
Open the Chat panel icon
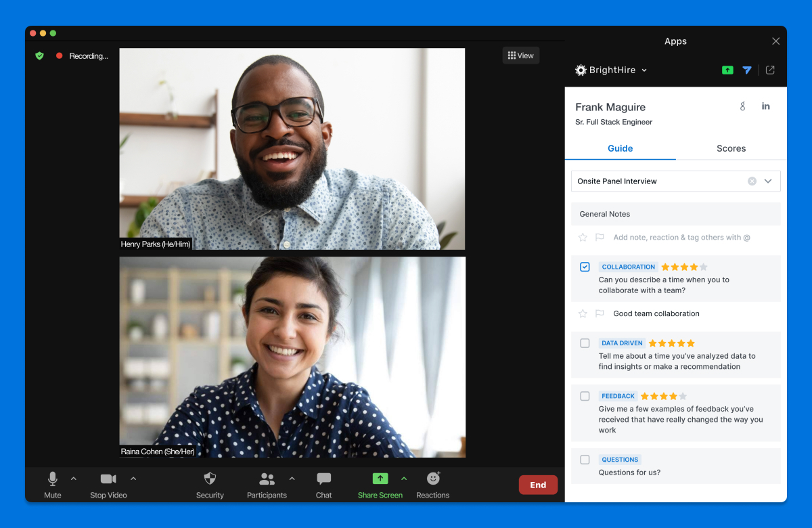[323, 479]
